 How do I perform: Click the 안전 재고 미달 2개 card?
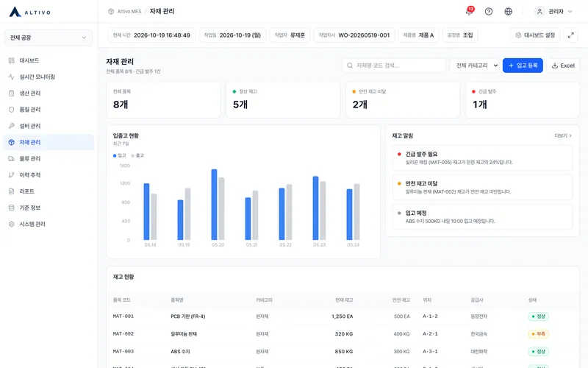tap(403, 100)
